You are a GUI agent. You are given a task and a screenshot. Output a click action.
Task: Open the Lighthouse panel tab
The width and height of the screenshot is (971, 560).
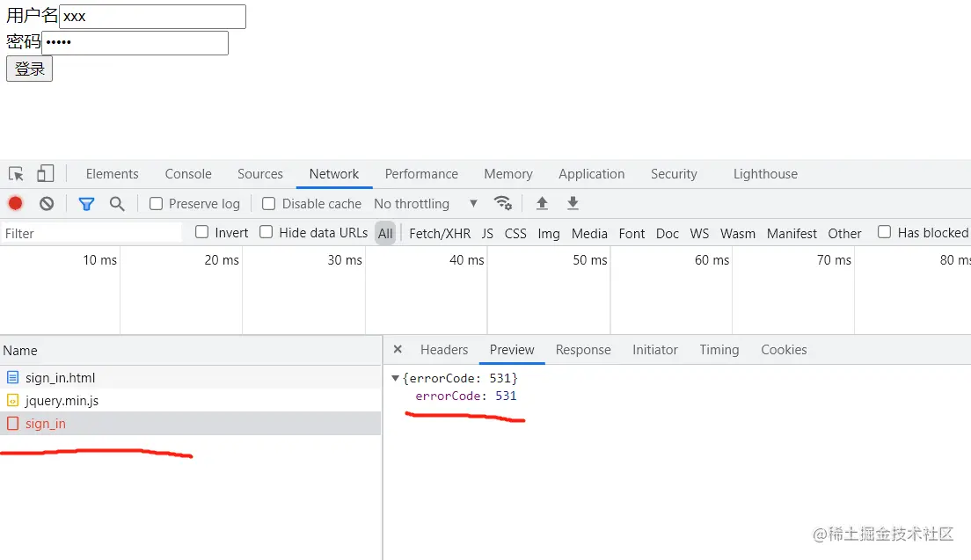click(x=765, y=174)
